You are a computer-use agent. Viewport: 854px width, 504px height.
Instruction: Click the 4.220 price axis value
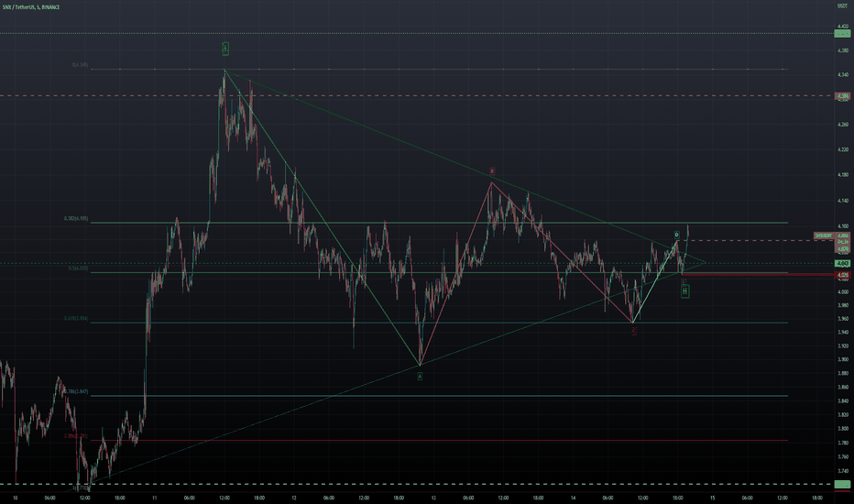(x=843, y=149)
